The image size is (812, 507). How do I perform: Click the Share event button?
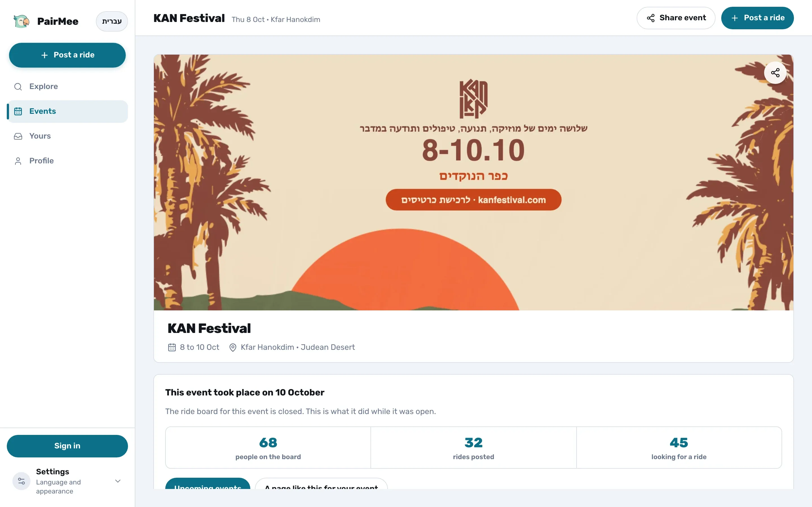coord(676,18)
